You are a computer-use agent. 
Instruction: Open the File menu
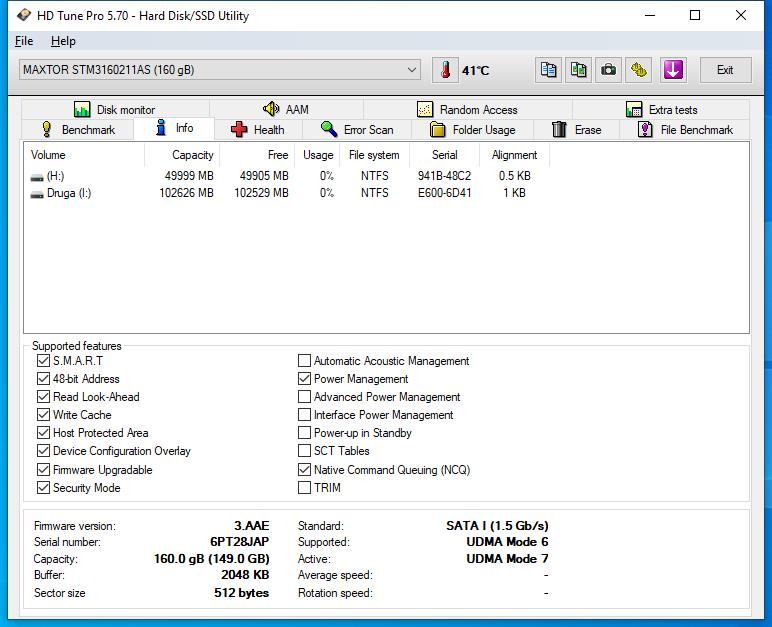(24, 41)
